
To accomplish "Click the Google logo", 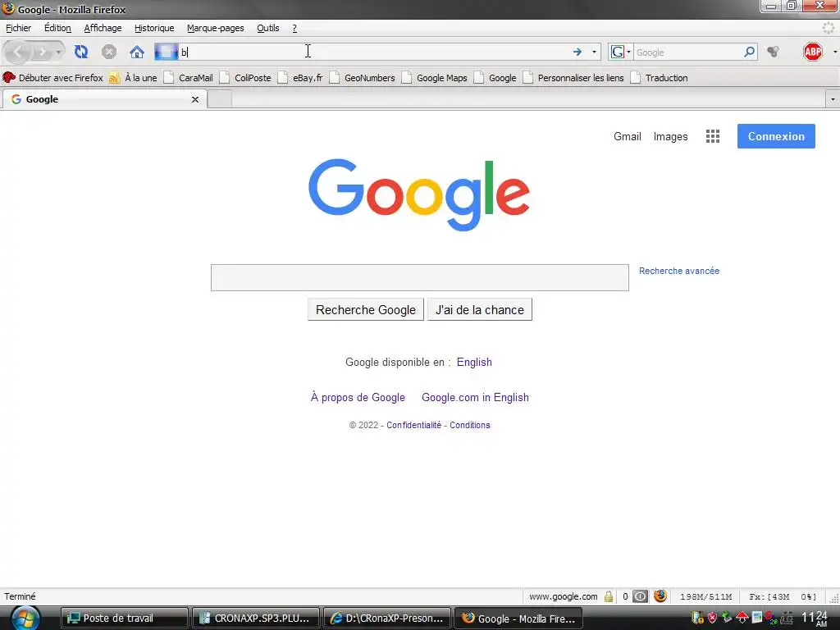I will pyautogui.click(x=419, y=194).
